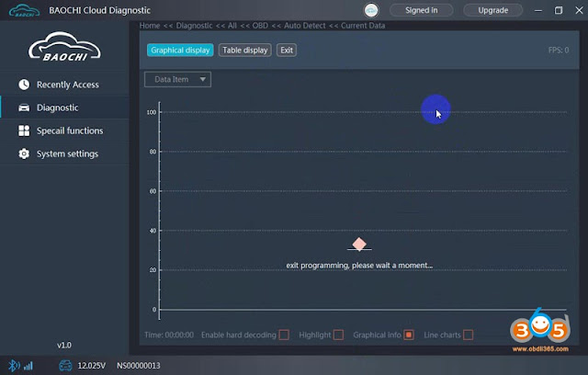Open Specail functions section

tap(64, 131)
